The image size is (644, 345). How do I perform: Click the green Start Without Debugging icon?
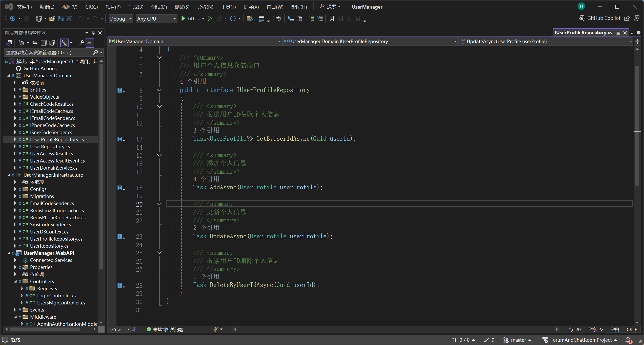click(210, 19)
